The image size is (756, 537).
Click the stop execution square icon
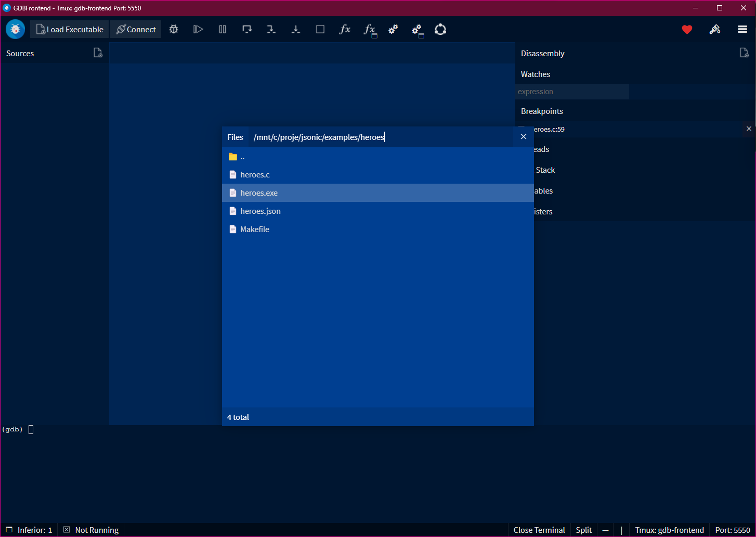pos(320,29)
